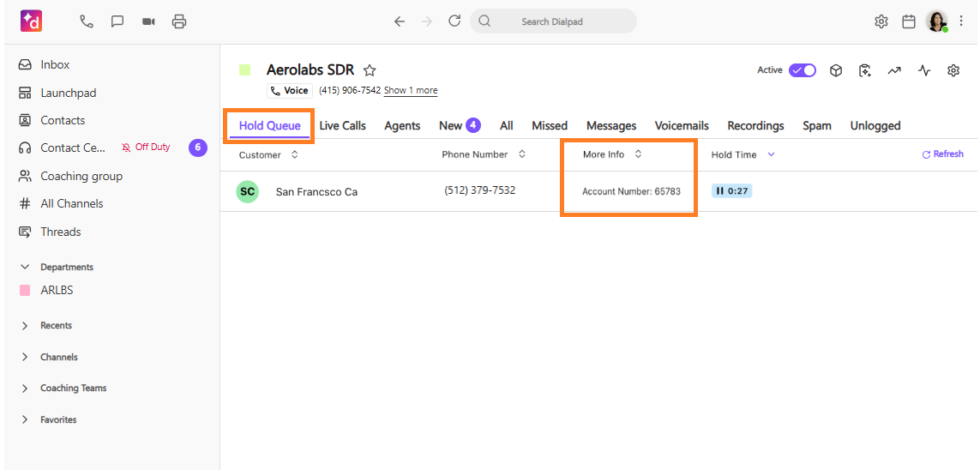
Task: Switch to the Voicemails tab
Action: tap(682, 125)
